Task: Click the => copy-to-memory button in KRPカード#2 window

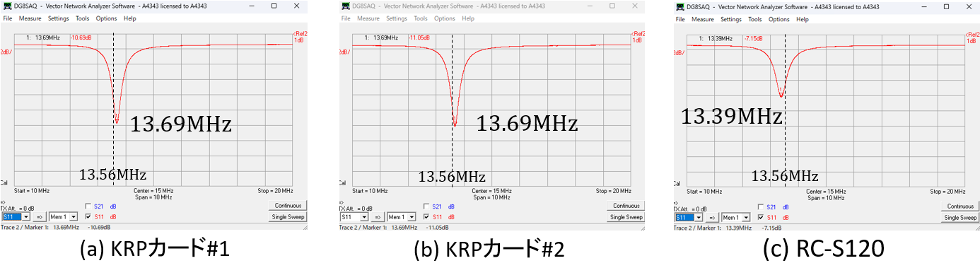Action: [x=379, y=217]
